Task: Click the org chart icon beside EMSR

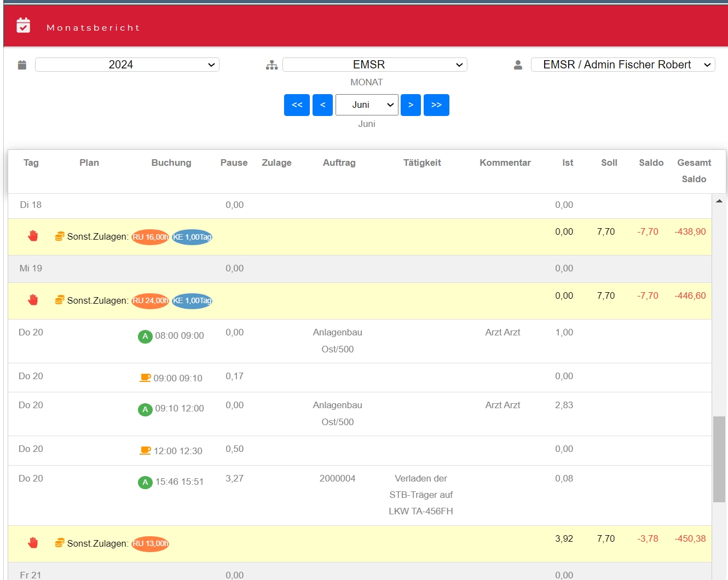Action: (272, 65)
